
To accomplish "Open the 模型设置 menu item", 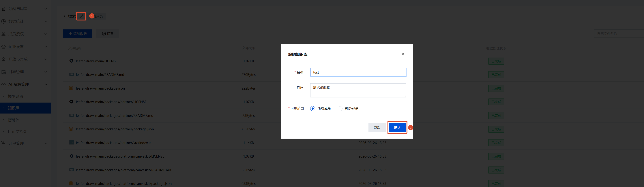I will tap(16, 96).
